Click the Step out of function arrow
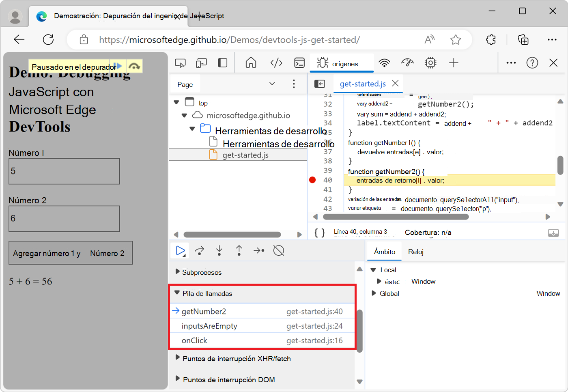 tap(239, 251)
